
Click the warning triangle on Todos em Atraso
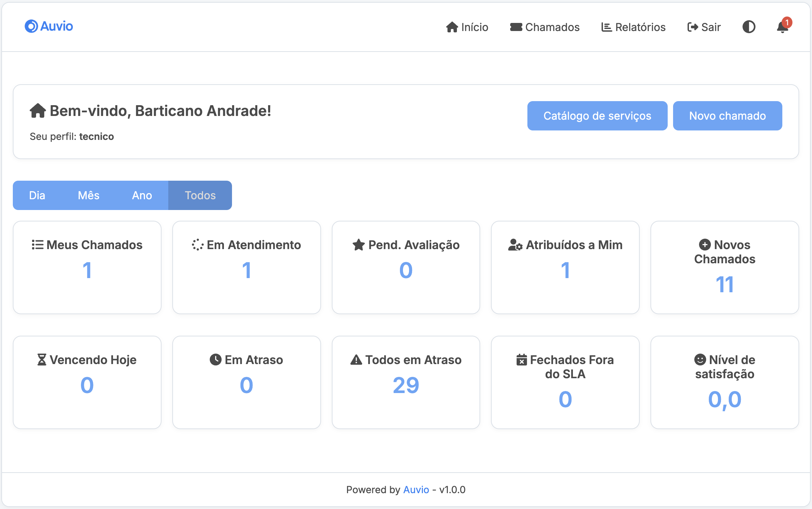tap(356, 360)
